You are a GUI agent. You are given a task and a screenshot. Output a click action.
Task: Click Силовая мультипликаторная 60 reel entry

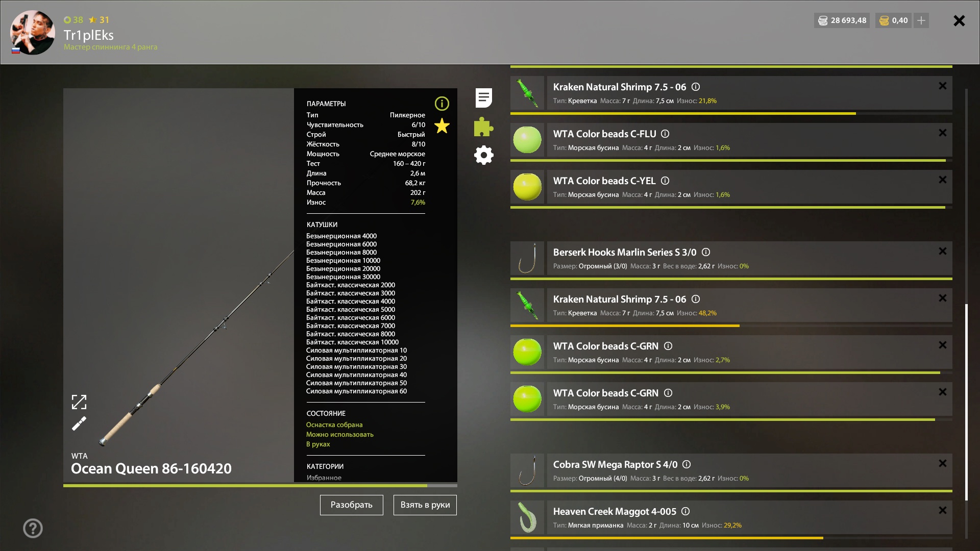coord(356,391)
